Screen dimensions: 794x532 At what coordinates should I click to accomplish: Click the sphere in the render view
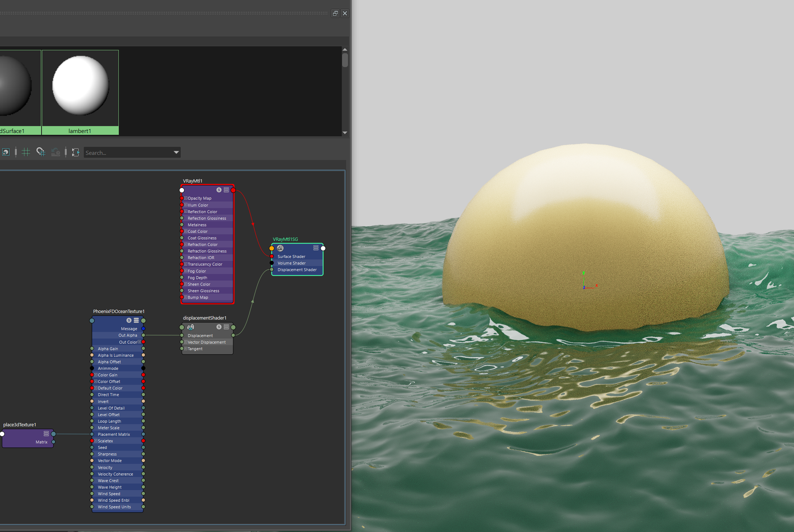click(x=586, y=237)
